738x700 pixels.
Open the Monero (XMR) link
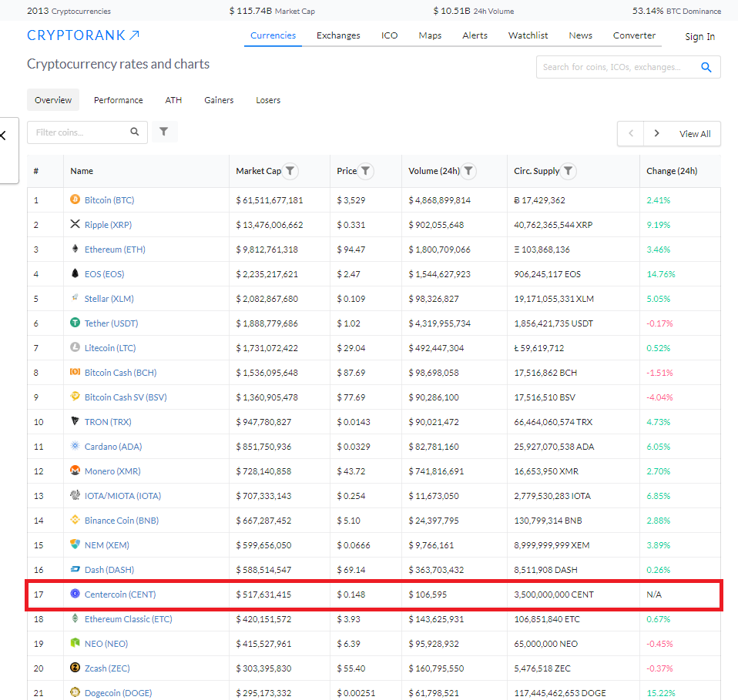(x=112, y=471)
